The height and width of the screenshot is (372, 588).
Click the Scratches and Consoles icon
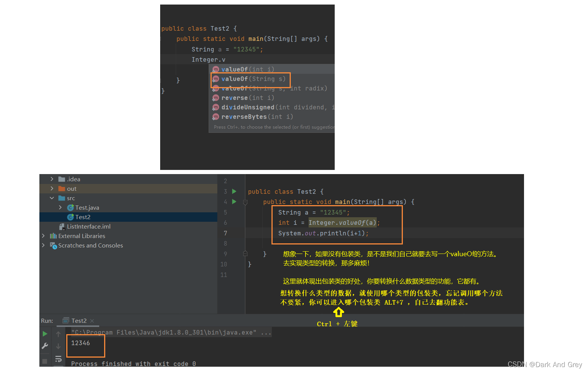(53, 245)
